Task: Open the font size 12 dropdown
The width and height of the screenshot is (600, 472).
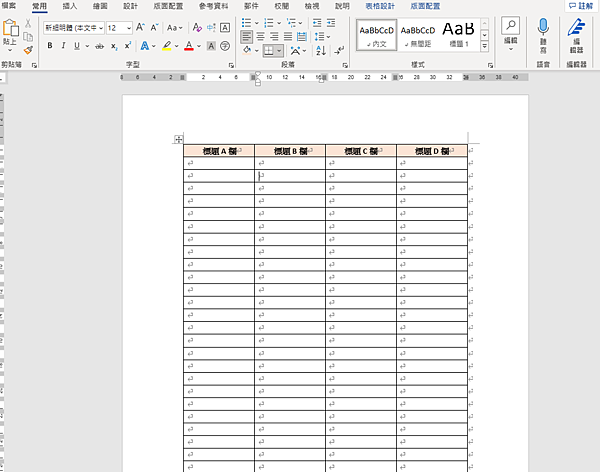Action: (x=129, y=28)
